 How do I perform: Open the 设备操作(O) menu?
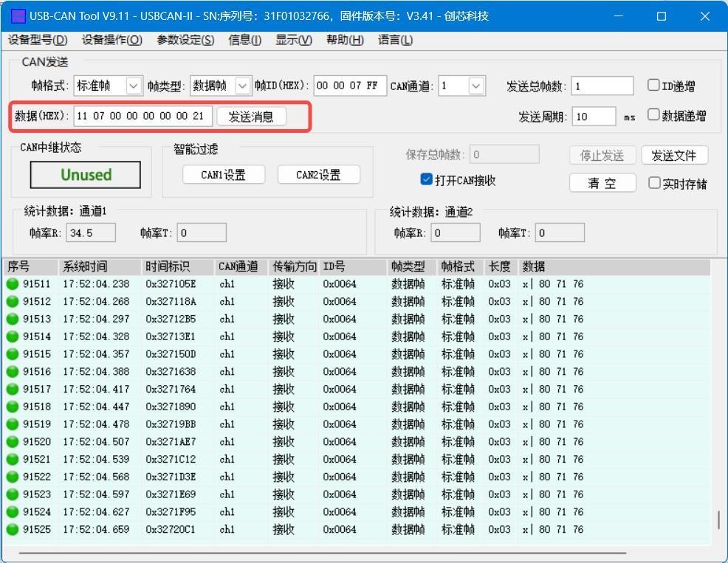point(111,40)
